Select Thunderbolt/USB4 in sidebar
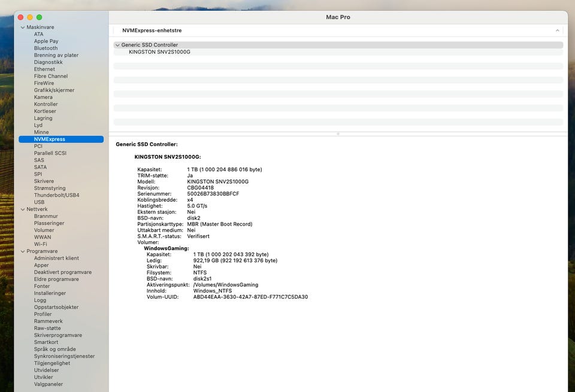575x392 pixels. pyautogui.click(x=57, y=195)
